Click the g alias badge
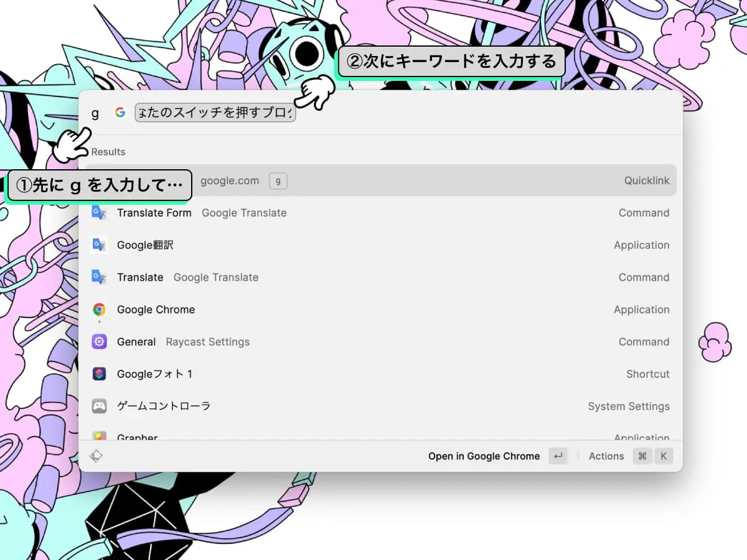The height and width of the screenshot is (560, 747). tap(278, 181)
